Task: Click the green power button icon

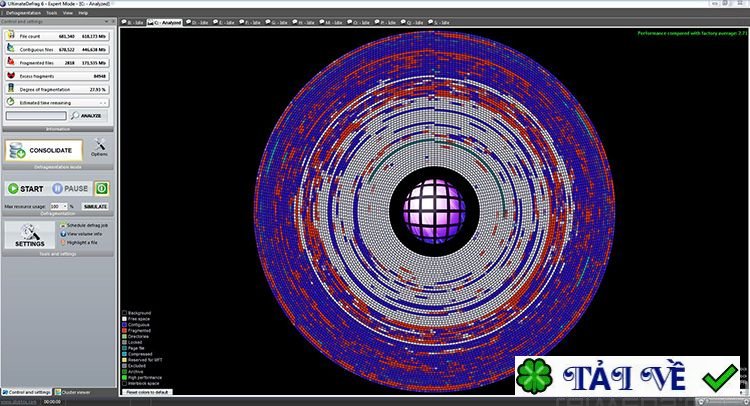Action: tap(101, 188)
